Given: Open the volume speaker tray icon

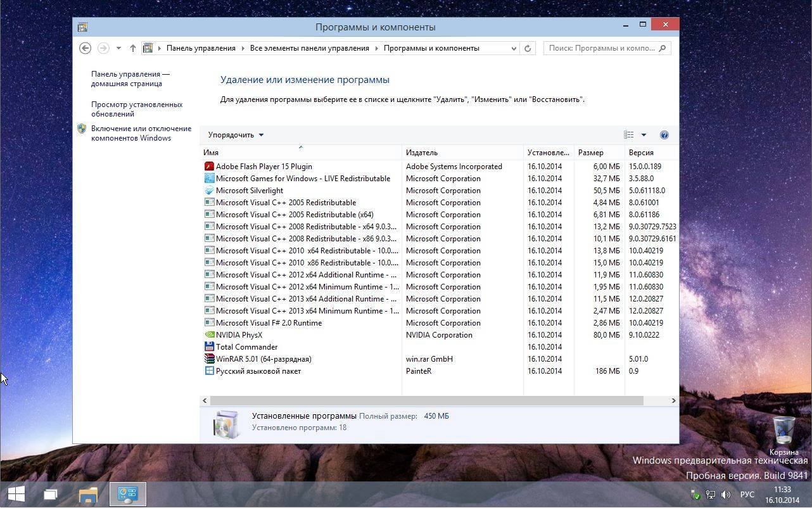Looking at the screenshot, I should [x=726, y=495].
